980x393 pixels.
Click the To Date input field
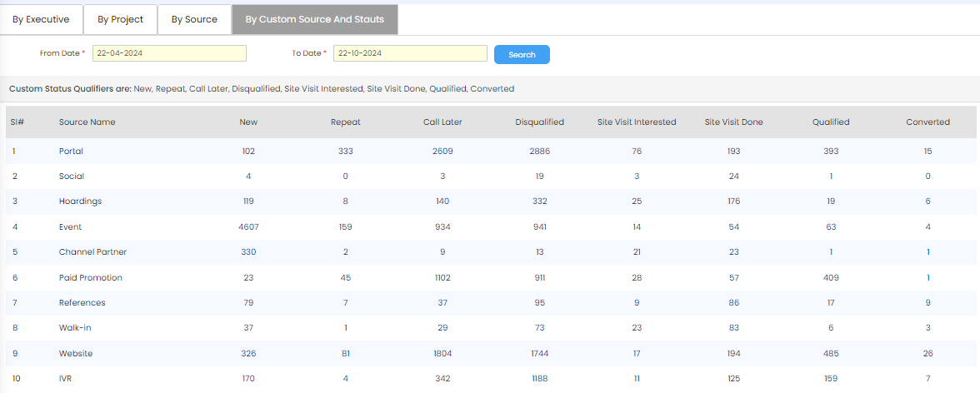tap(410, 54)
